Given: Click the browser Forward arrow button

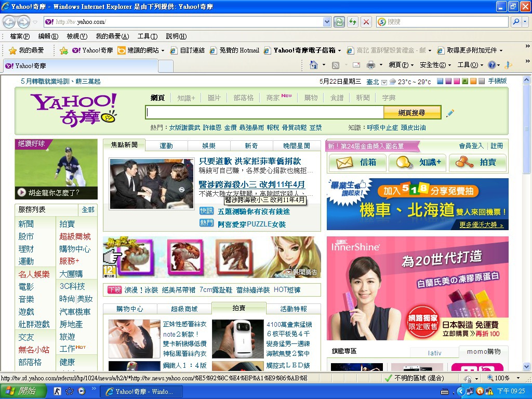Looking at the screenshot, I should pos(23,22).
